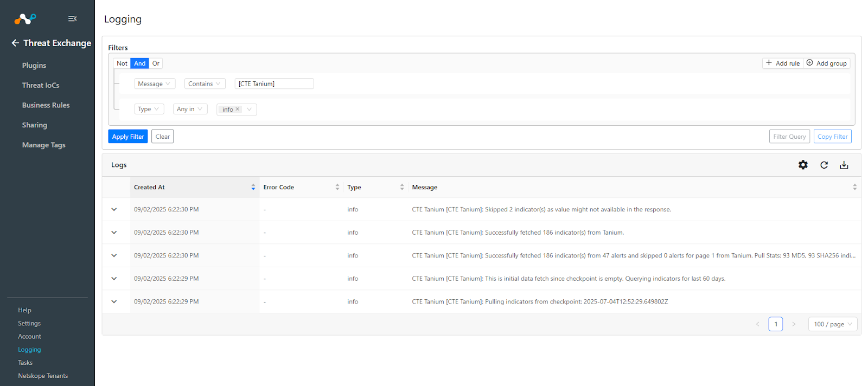Toggle the Not filter operator
This screenshot has height=386, width=868.
coord(122,63)
